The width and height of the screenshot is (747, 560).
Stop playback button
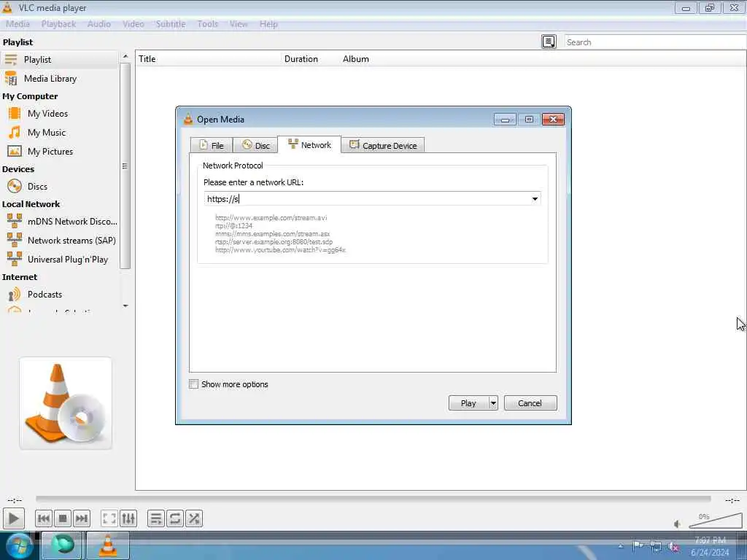pos(63,518)
